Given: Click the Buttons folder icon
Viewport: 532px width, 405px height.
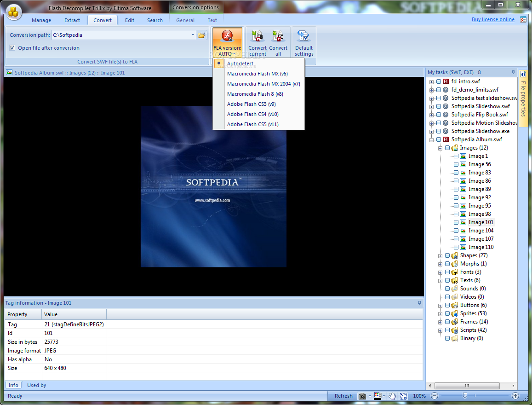Looking at the screenshot, I should point(454,305).
